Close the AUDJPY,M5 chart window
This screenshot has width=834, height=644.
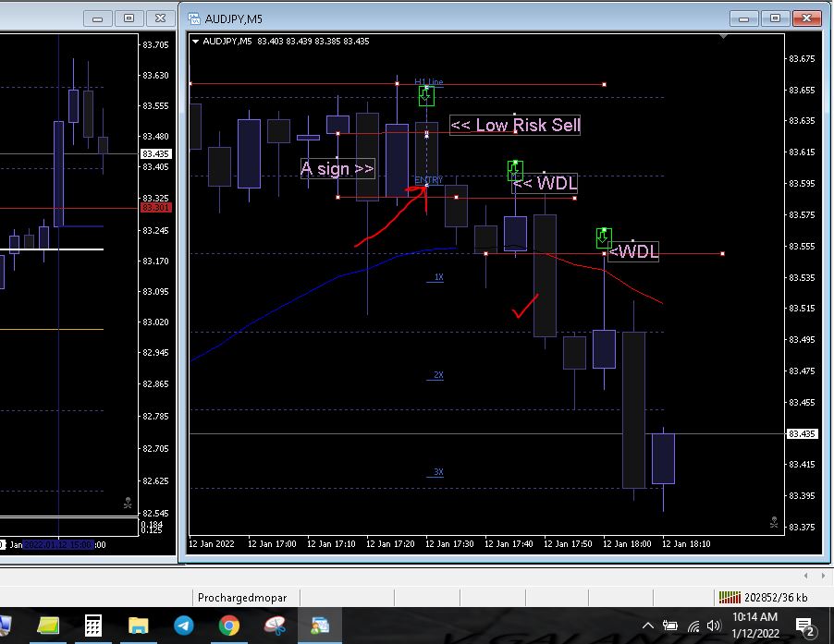click(806, 18)
